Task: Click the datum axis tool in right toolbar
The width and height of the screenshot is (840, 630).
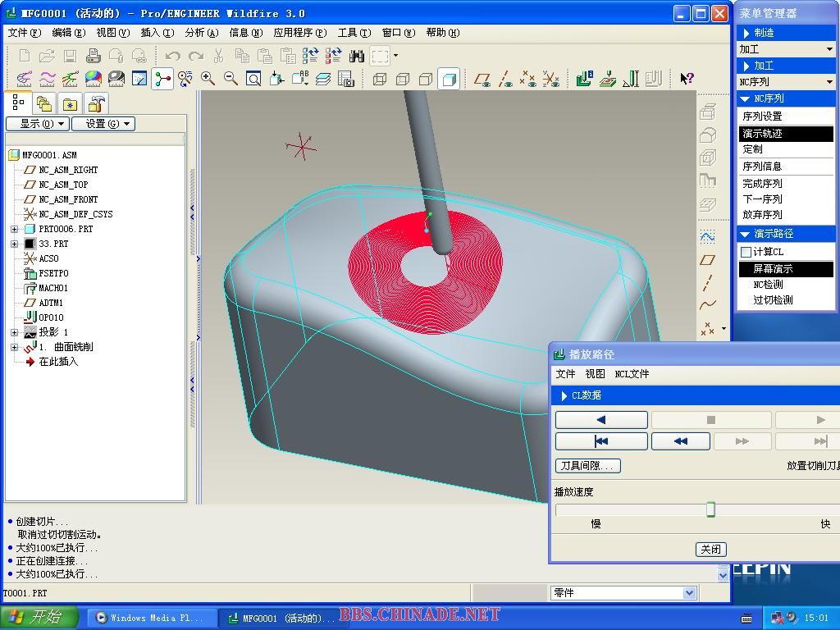Action: [708, 282]
